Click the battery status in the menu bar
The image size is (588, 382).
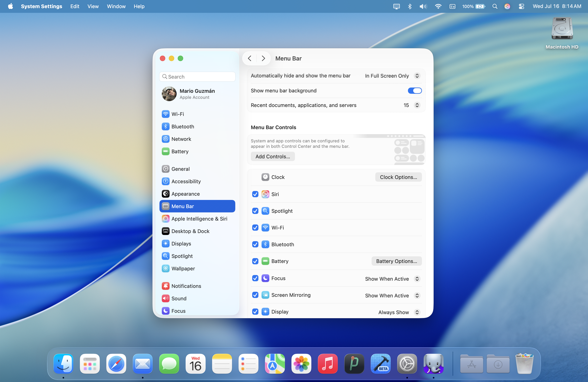[474, 6]
